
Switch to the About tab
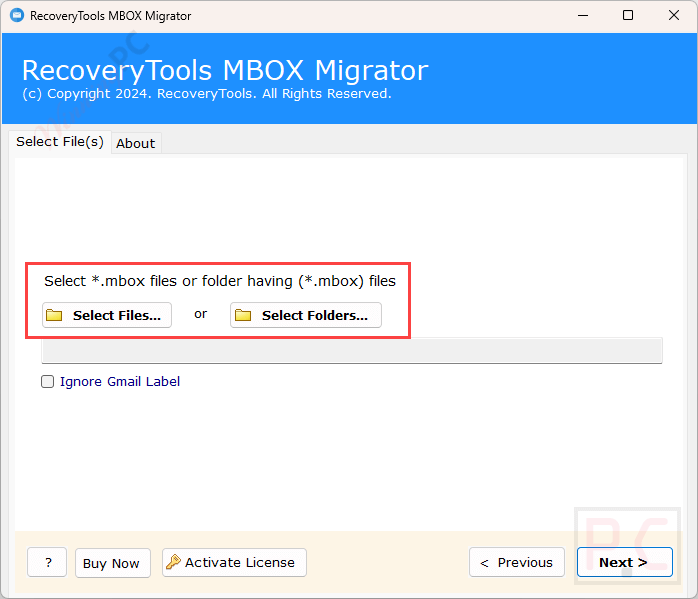pos(136,143)
